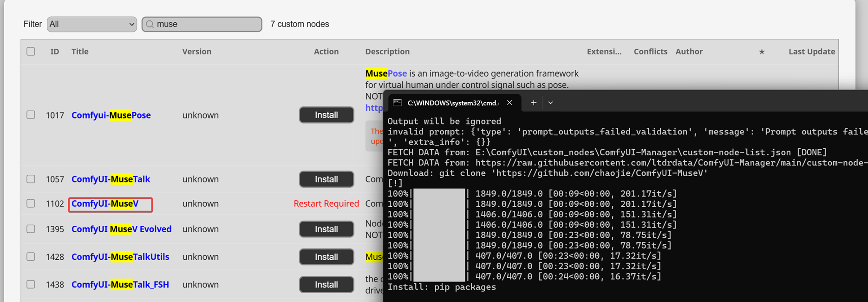
Task: Sort by the Extensi... column header
Action: [x=604, y=52]
